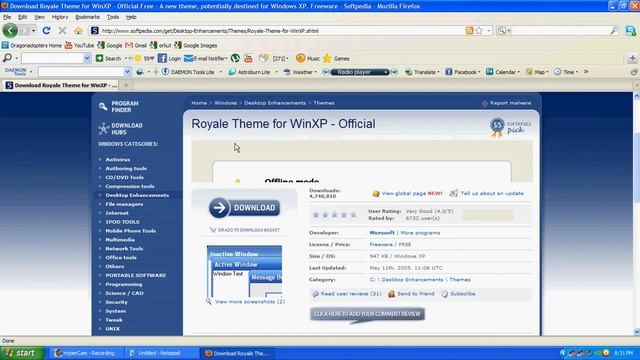Open the Bookmarks menu

point(87,17)
